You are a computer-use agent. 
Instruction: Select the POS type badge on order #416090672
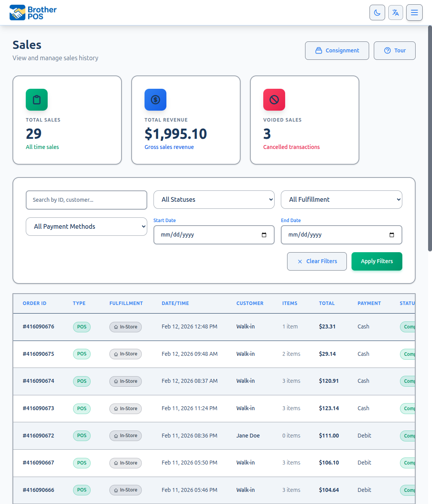pos(82,435)
